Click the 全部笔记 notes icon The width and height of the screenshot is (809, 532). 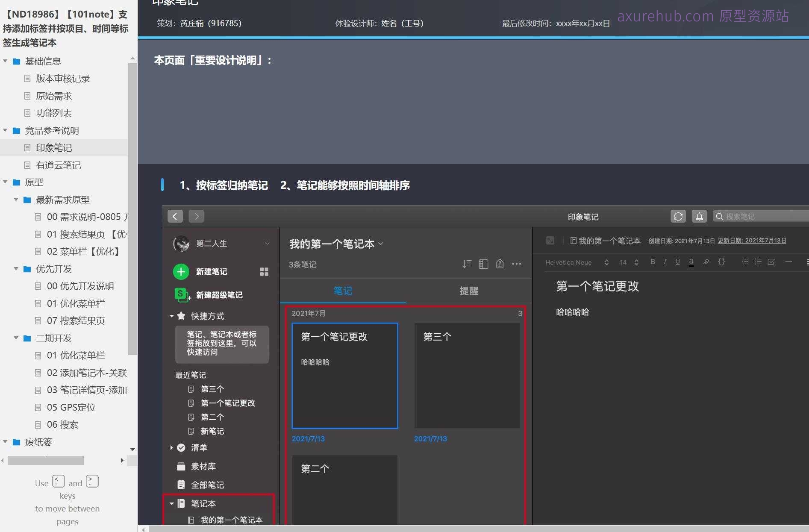click(181, 485)
